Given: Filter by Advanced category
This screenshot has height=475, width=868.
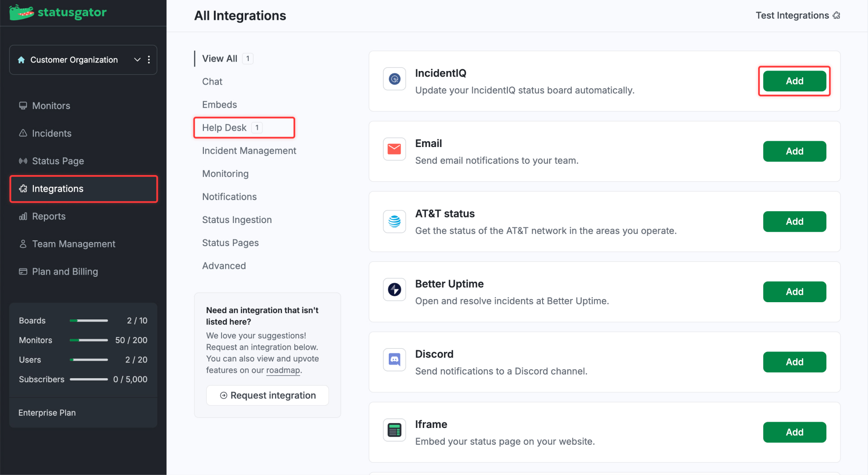Looking at the screenshot, I should 224,266.
